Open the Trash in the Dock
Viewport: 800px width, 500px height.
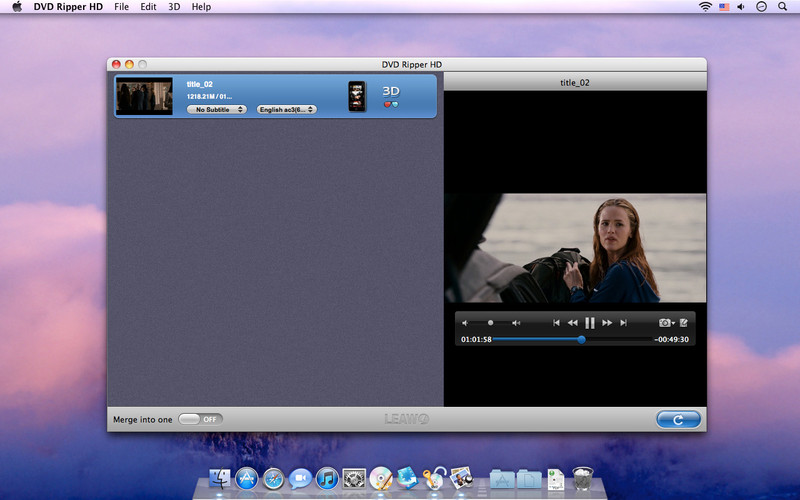[583, 479]
